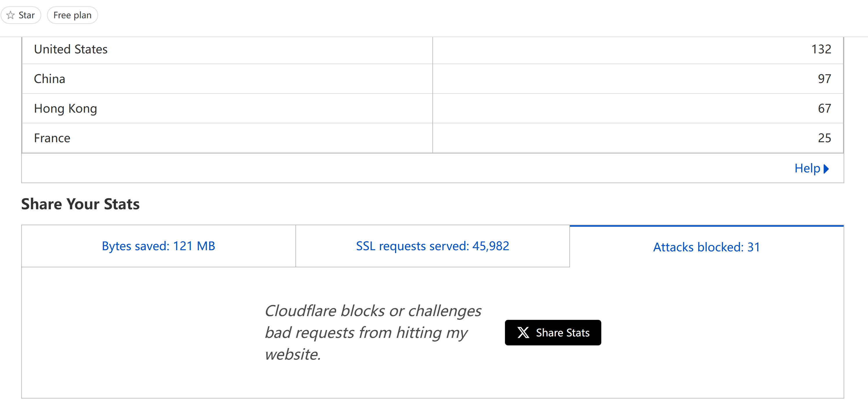This screenshot has height=420, width=868.
Task: Select the Hong Kong country row
Action: [433, 109]
